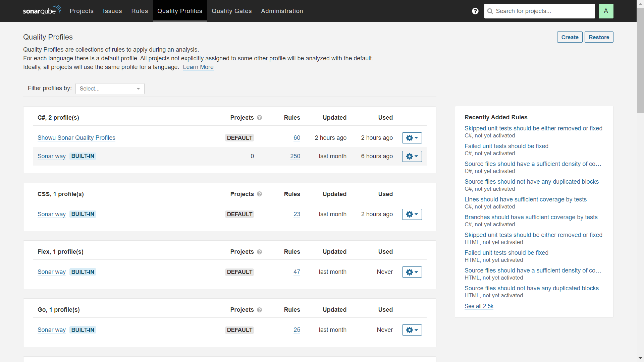Click the help icon beside CSS Projects column
Viewport: 644px width, 362px height.
(259, 194)
